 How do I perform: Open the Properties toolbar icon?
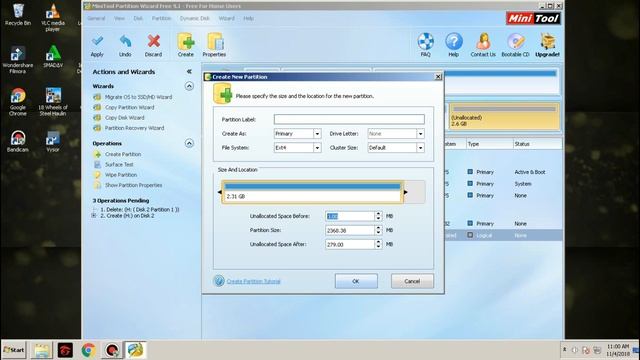tap(214, 45)
